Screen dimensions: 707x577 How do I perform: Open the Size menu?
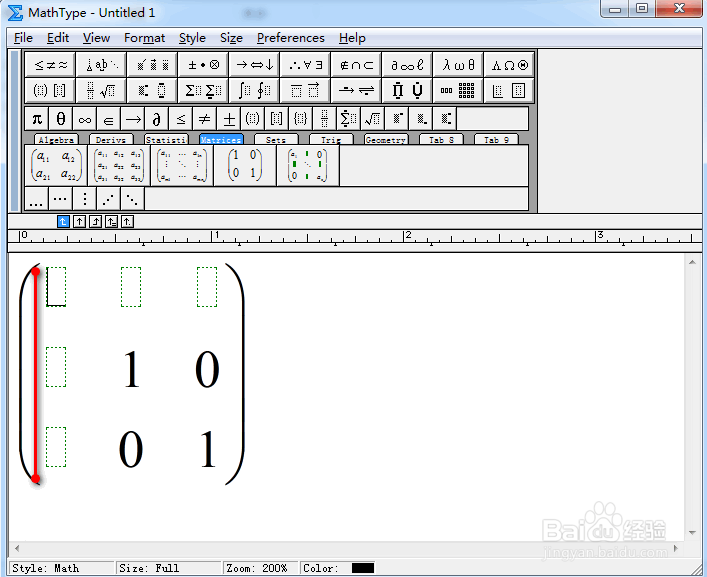(231, 38)
